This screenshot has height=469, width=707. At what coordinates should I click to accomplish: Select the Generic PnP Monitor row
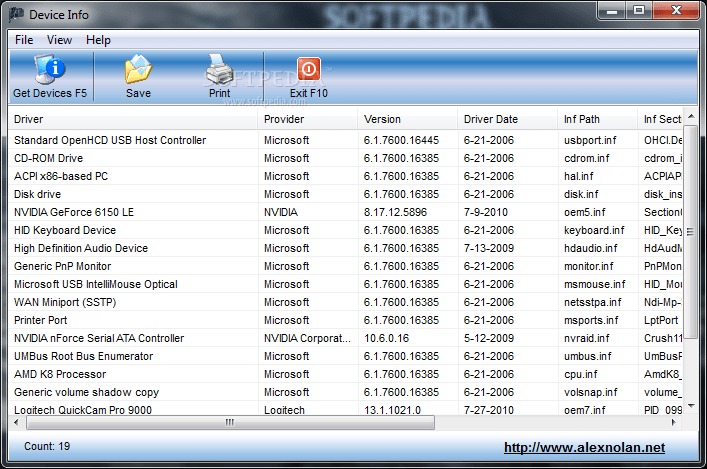coord(345,267)
